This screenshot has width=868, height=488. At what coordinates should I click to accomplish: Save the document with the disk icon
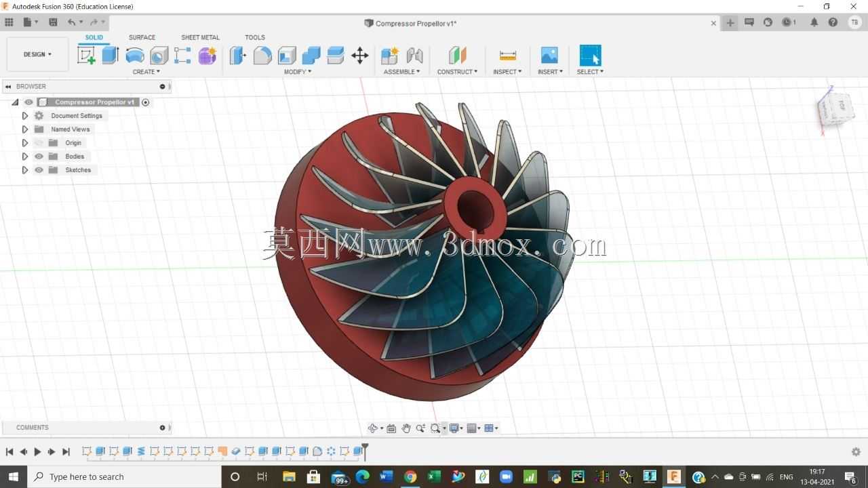click(53, 22)
